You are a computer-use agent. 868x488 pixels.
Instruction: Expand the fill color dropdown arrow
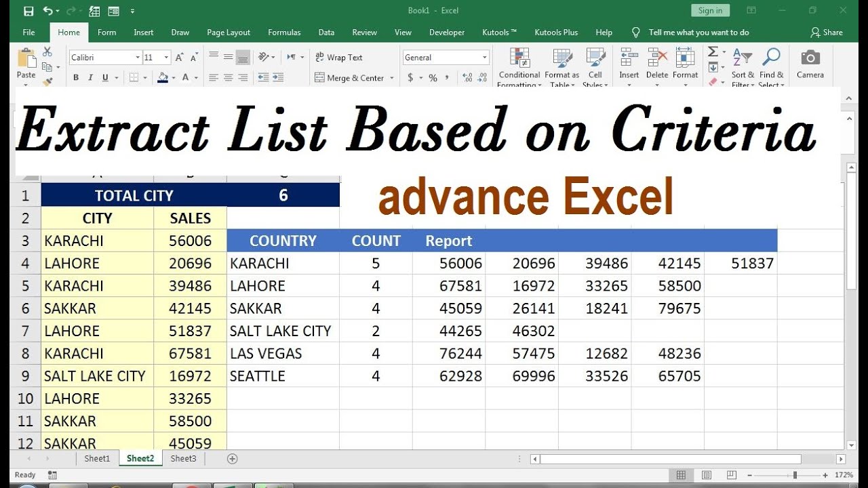pyautogui.click(x=173, y=78)
